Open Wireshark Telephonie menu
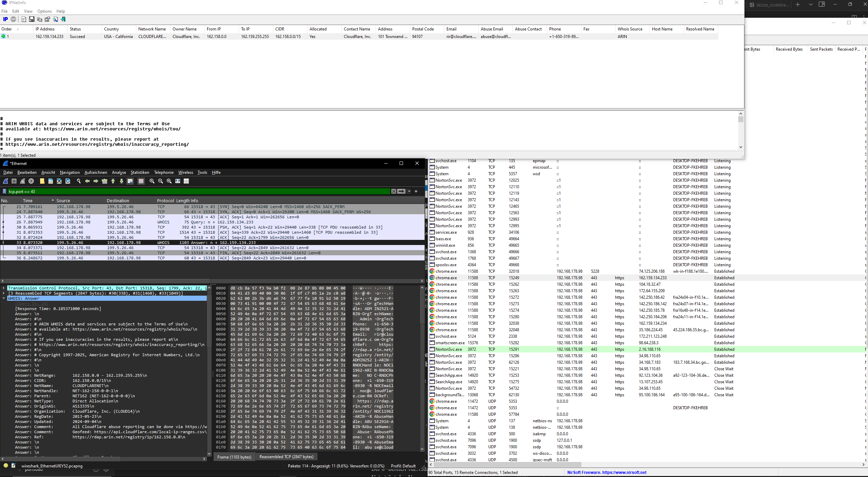Image resolution: width=868 pixels, height=477 pixels. tap(164, 172)
